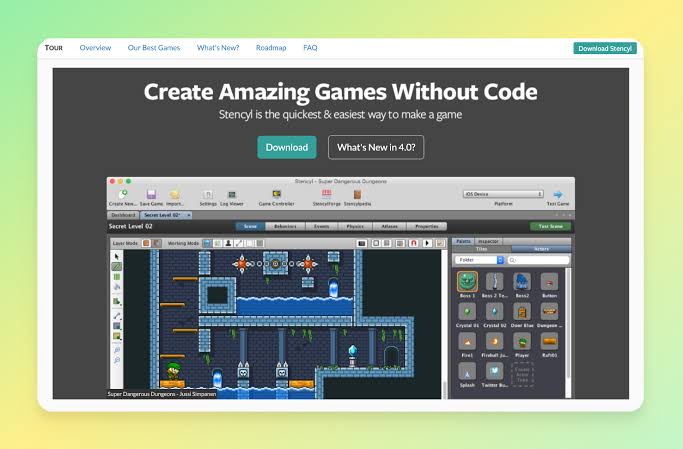Select the paint bucket tool

point(117,287)
